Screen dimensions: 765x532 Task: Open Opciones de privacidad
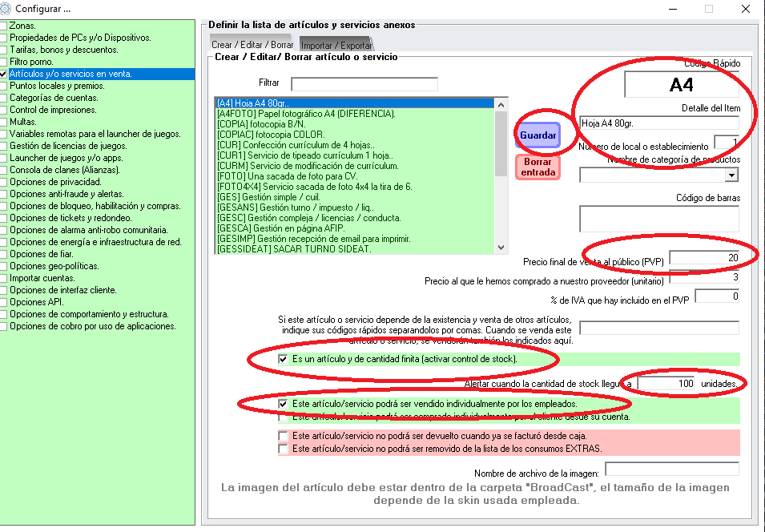(55, 182)
